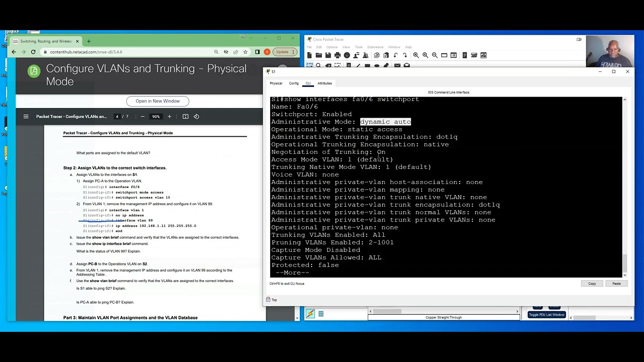644x362 pixels.
Task: Open Options menu in Packet Tracer
Action: coord(332,47)
